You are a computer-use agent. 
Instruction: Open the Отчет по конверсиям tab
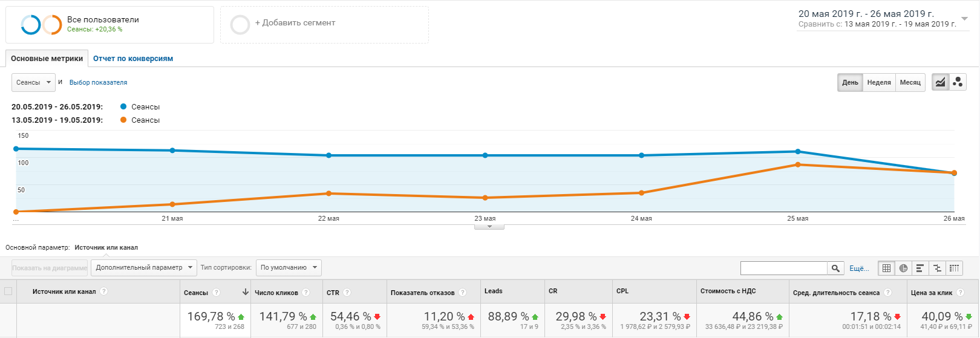[133, 59]
